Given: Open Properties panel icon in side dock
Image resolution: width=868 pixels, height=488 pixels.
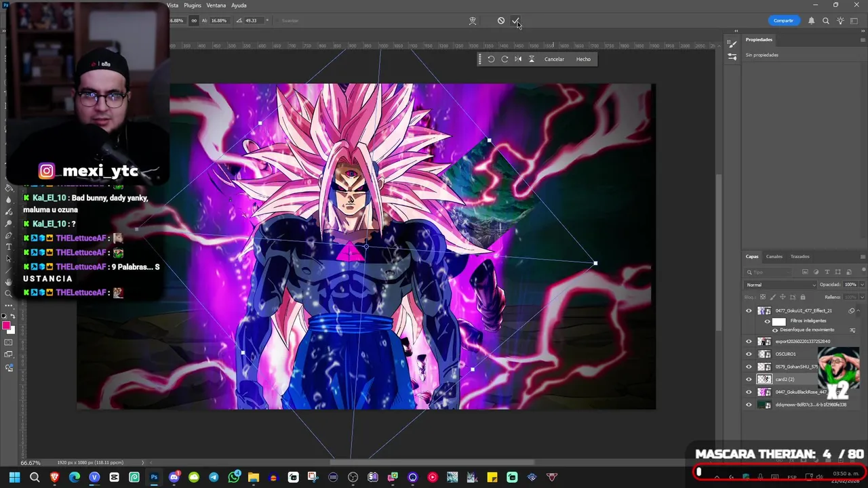Looking at the screenshot, I should click(732, 44).
